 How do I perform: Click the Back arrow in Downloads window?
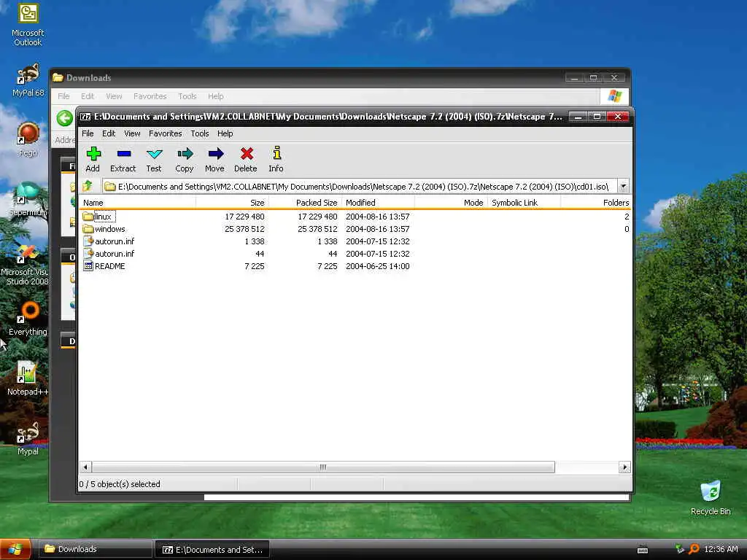coord(64,117)
